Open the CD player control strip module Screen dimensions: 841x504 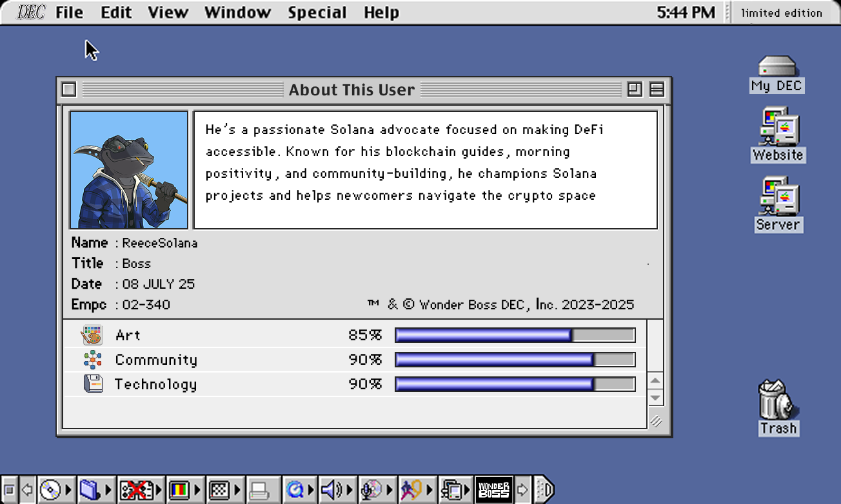point(50,490)
